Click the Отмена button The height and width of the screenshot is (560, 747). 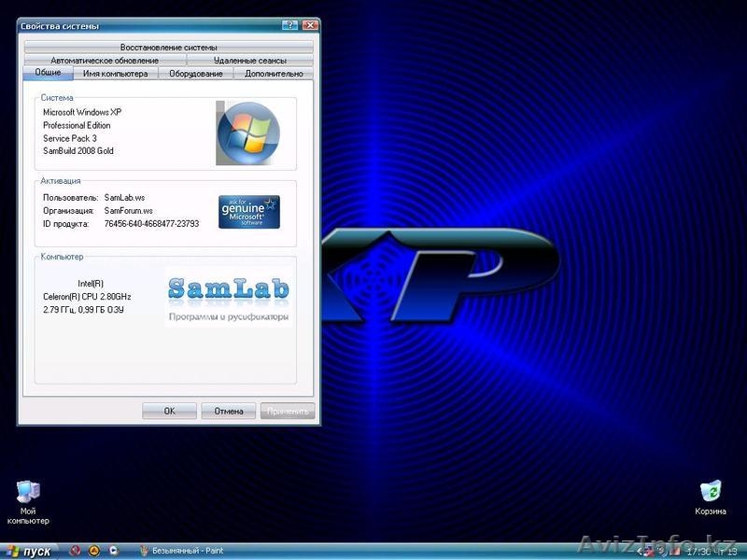click(228, 411)
